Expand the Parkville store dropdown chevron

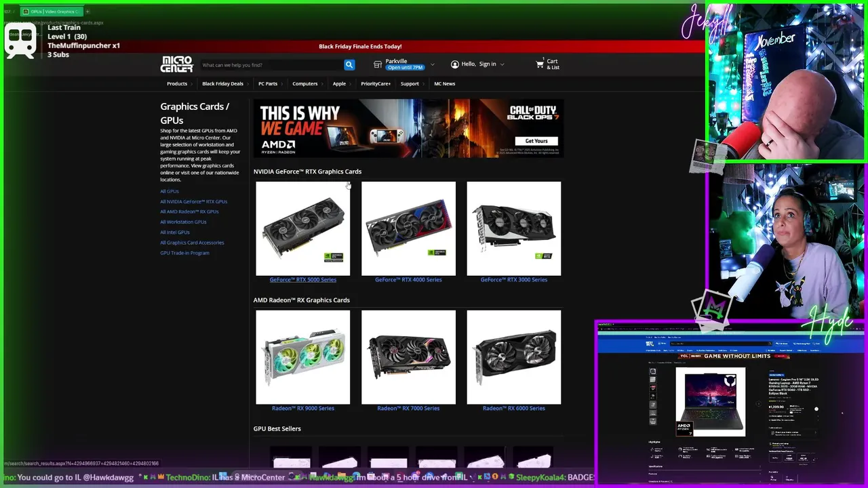pyautogui.click(x=433, y=64)
